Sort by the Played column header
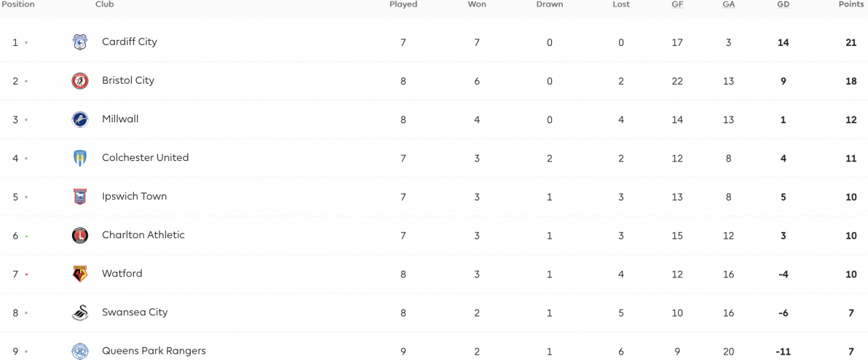This screenshot has height=364, width=868. coord(403,4)
